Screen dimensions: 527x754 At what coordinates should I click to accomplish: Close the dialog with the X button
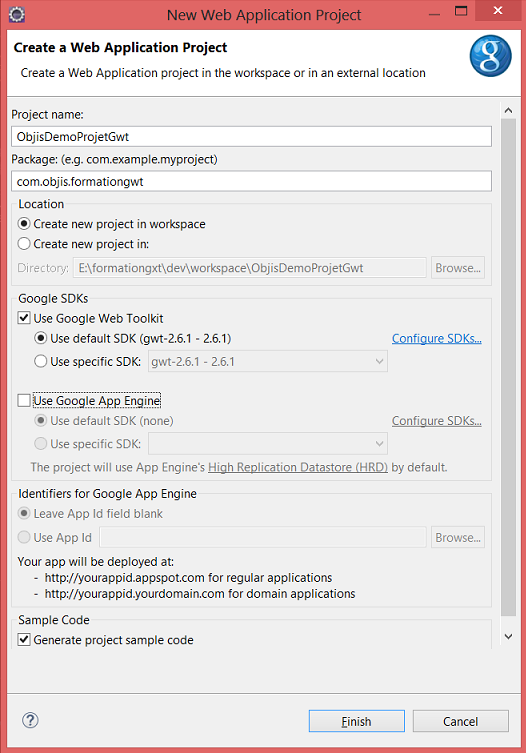click(498, 11)
